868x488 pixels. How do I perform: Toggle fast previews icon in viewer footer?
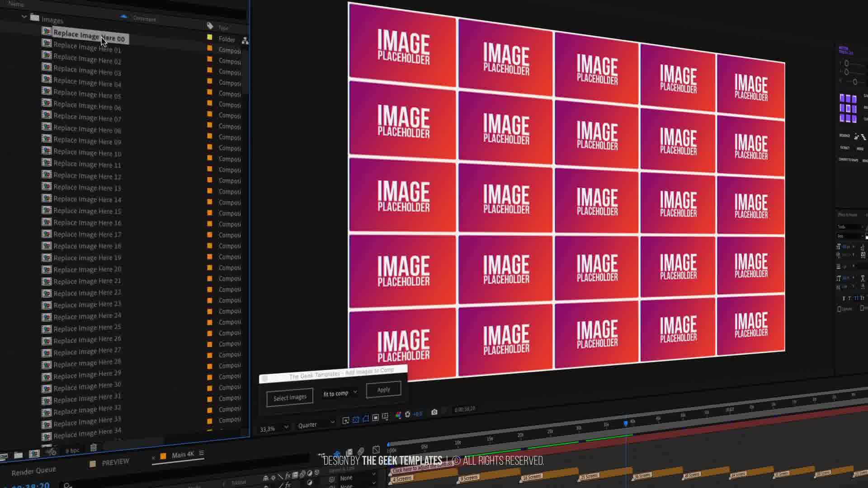click(346, 421)
